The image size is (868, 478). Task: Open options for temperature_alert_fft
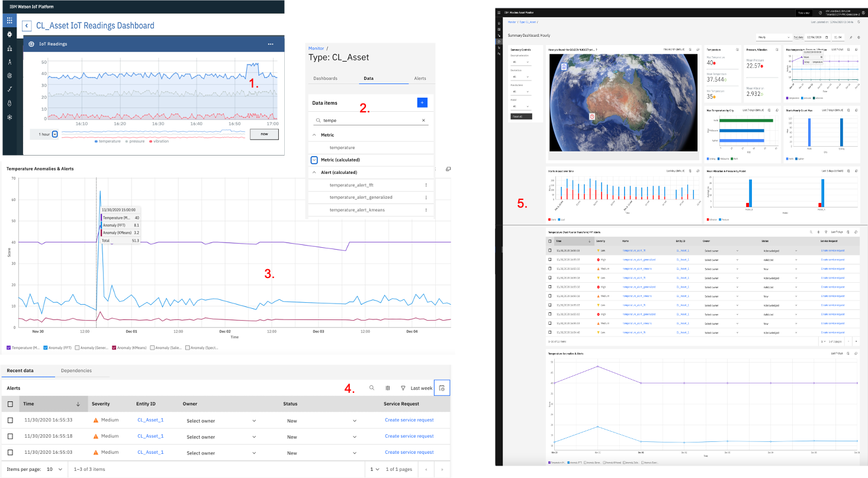pos(426,185)
